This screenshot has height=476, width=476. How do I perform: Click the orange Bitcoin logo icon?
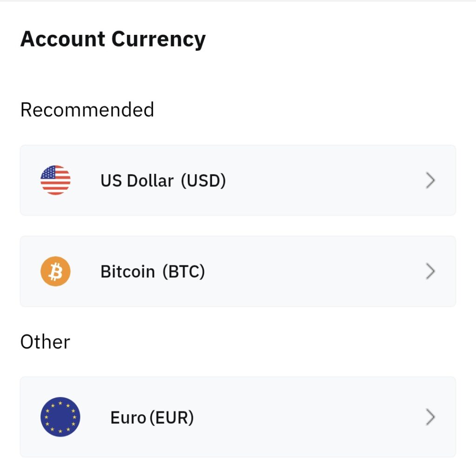[x=55, y=271]
